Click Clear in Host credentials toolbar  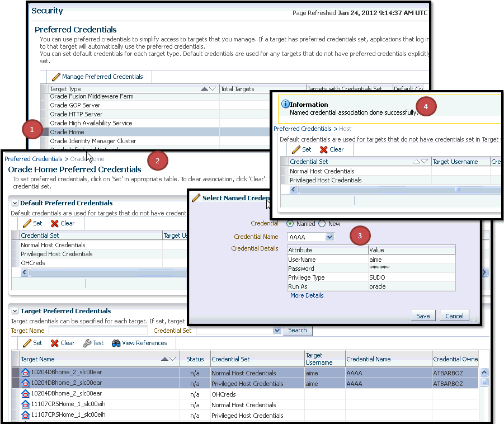tap(332, 149)
